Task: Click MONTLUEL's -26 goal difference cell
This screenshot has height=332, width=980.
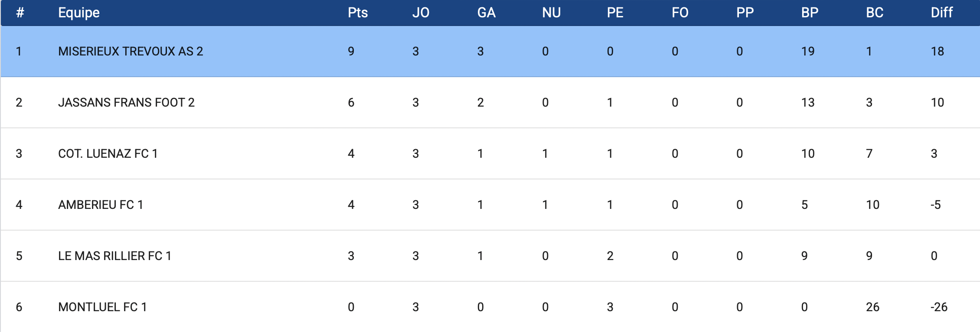Action: (x=939, y=307)
